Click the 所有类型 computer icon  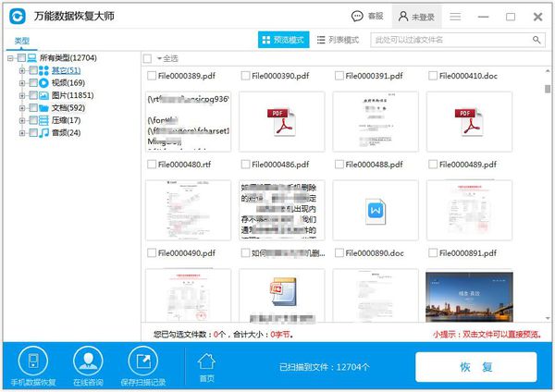click(x=31, y=57)
